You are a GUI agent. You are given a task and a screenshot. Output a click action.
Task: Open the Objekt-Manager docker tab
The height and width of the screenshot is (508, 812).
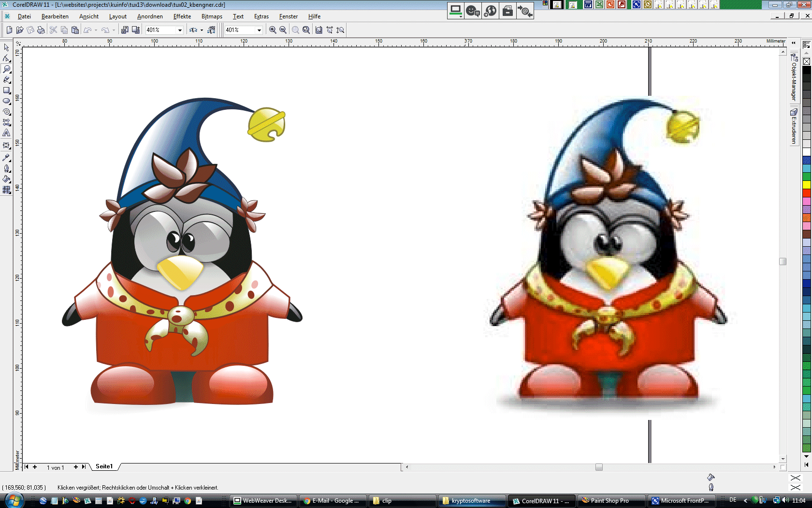(x=794, y=77)
